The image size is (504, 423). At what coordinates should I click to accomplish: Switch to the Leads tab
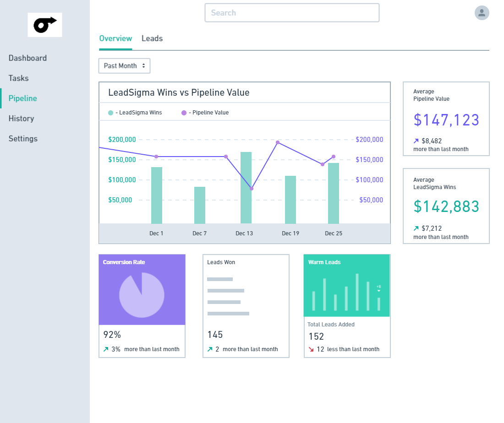pyautogui.click(x=152, y=38)
